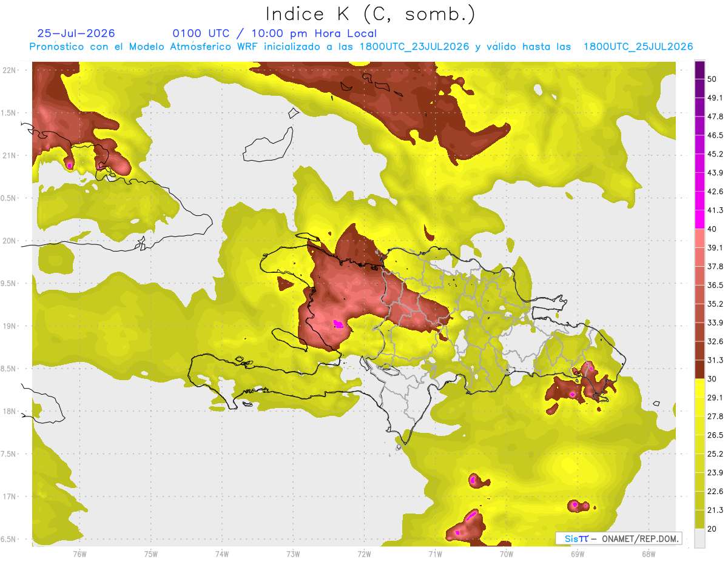Pick the bright yellow swatch between 29.1 and 30
The height and width of the screenshot is (562, 728).
[699, 388]
